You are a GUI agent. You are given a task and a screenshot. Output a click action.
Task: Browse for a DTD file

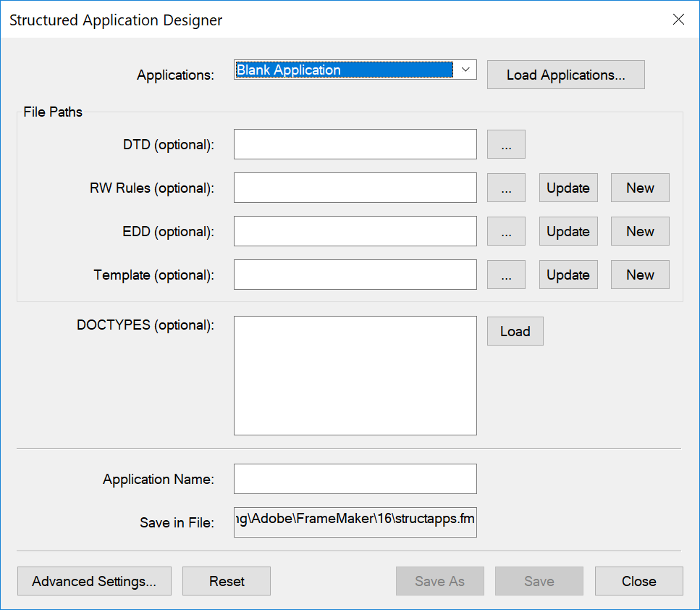(x=505, y=144)
